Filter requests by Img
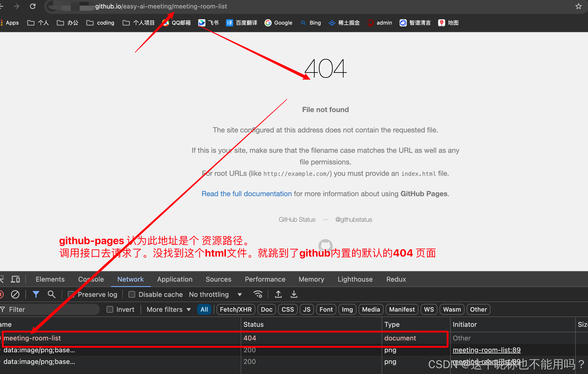The height and width of the screenshot is (374, 588). (x=347, y=309)
